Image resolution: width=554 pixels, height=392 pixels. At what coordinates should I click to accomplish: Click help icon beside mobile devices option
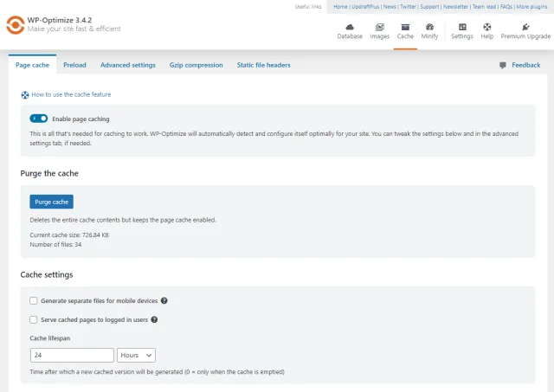164,301
